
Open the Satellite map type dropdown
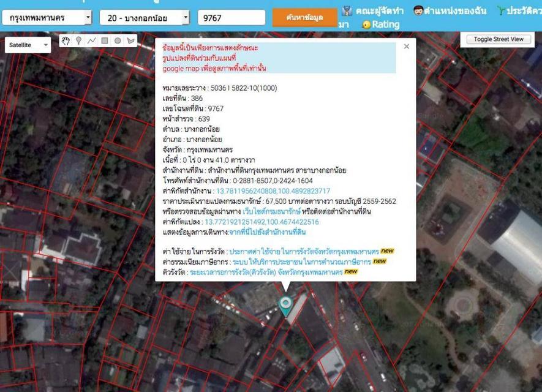pyautogui.click(x=28, y=45)
